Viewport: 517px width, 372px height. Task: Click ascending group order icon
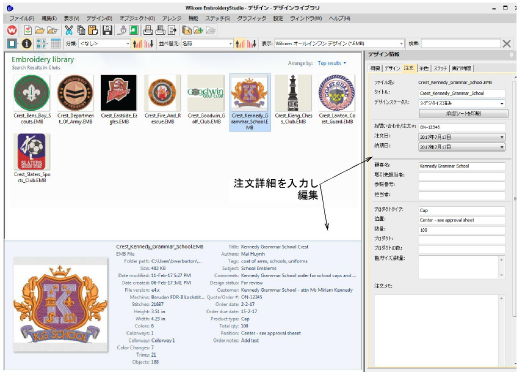click(137, 44)
